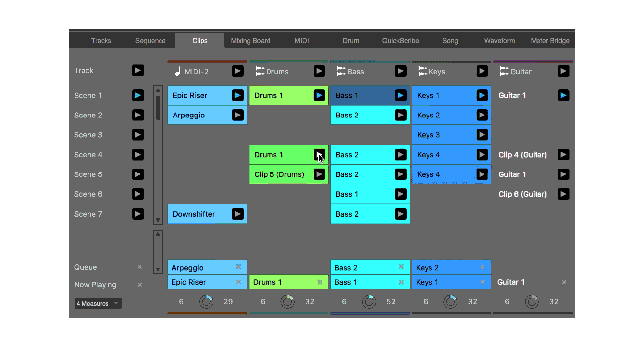Play the Drums track header button
The width and height of the screenshot is (644, 347).
(319, 71)
